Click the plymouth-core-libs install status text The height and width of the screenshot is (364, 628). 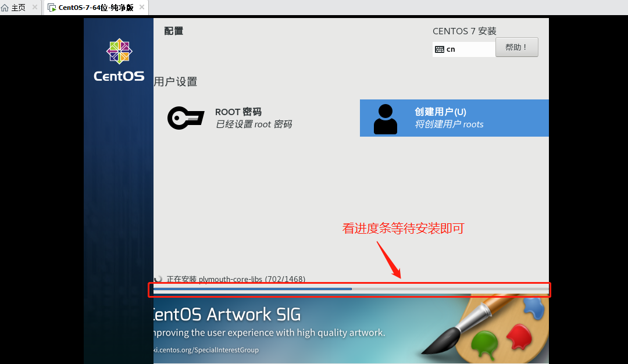point(236,279)
